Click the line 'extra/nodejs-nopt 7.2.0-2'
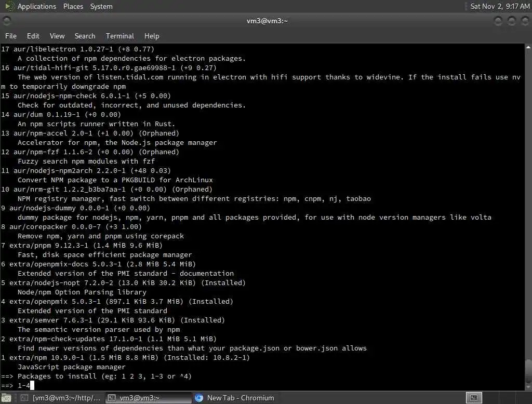 (123, 283)
